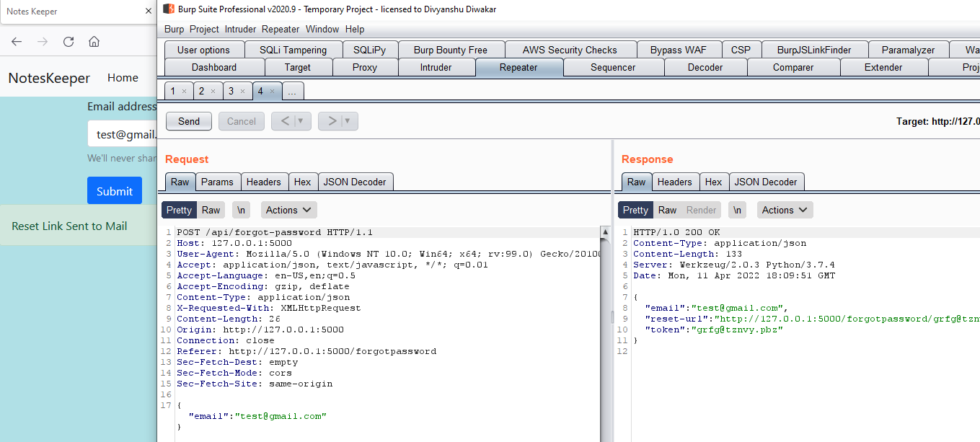Switch to the User options tab

(x=203, y=50)
